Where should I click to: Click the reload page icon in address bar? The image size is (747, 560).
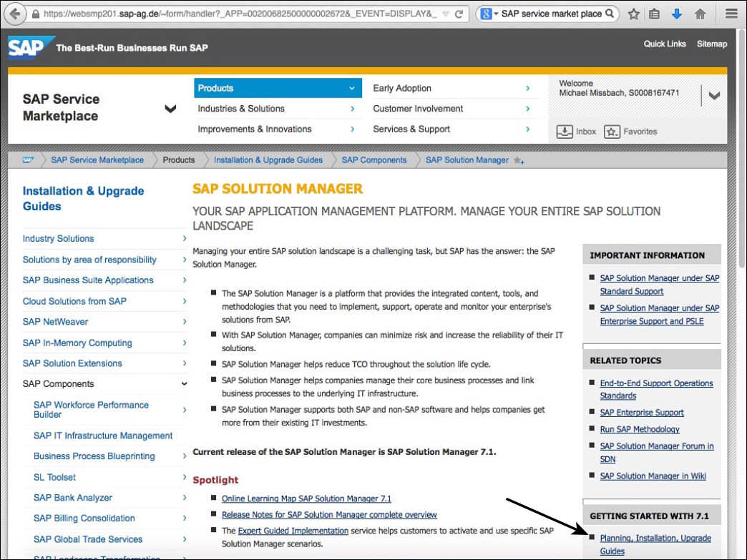[x=459, y=14]
